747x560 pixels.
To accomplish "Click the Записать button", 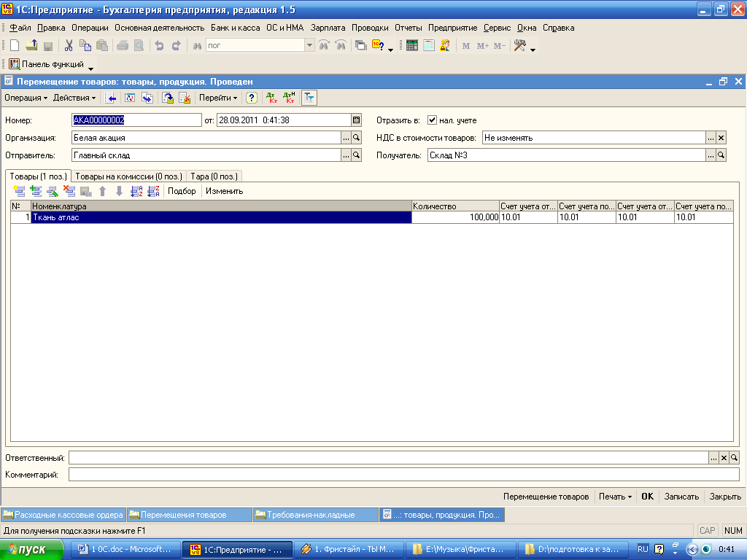I will pyautogui.click(x=682, y=497).
